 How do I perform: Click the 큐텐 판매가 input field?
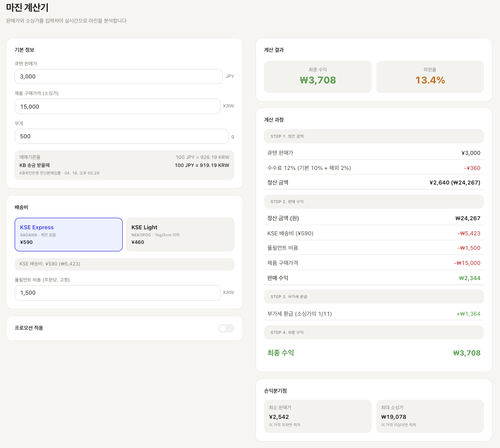click(118, 76)
